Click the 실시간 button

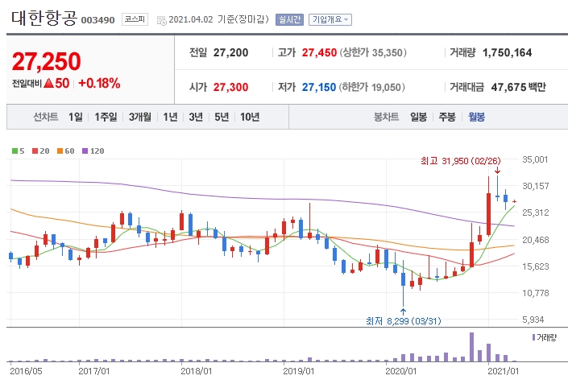pos(289,19)
